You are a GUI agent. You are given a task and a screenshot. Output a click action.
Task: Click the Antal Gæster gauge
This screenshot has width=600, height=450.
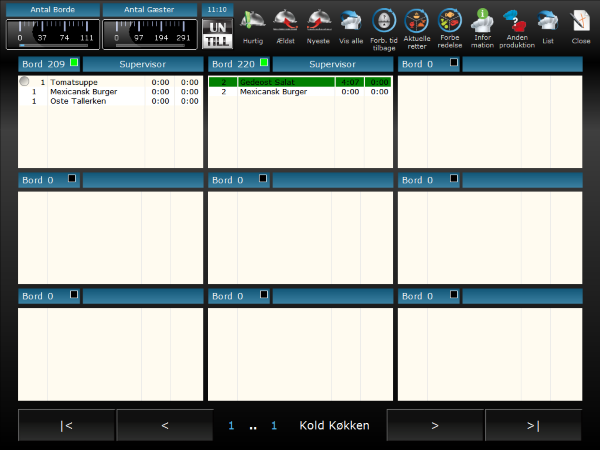coord(155,31)
